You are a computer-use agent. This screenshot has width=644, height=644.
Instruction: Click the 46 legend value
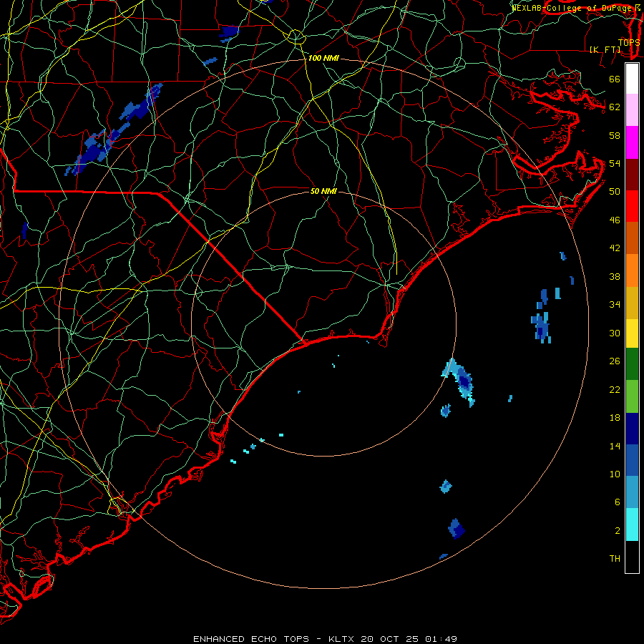(615, 220)
